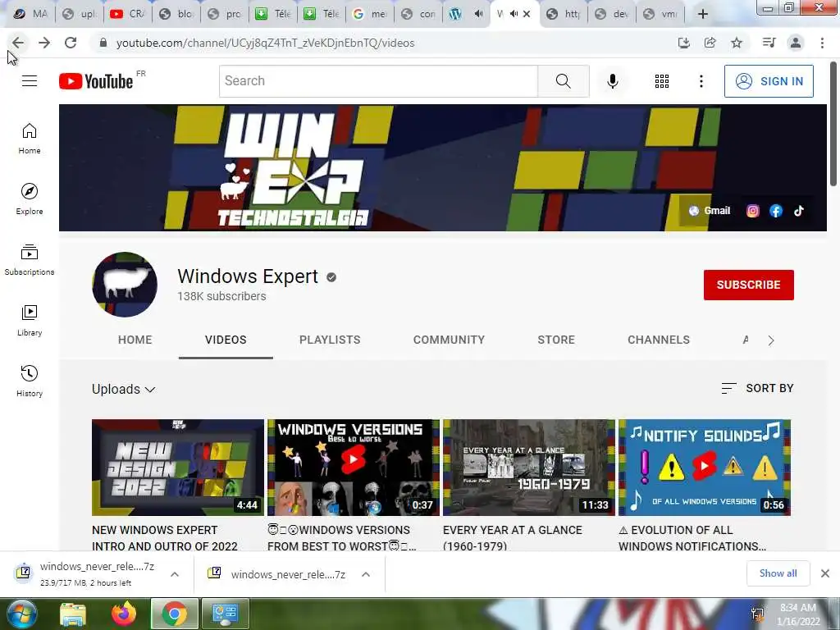Open YouTube settings three-dot menu
The image size is (840, 630).
pyautogui.click(x=701, y=81)
